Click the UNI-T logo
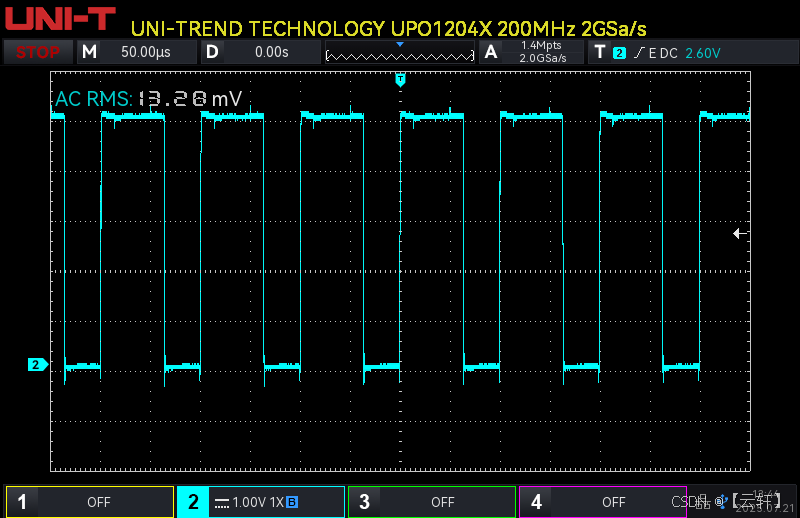800x518 pixels. point(60,18)
